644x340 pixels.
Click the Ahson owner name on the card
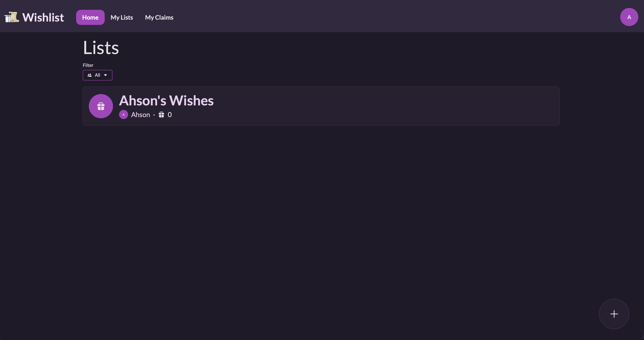[141, 114]
